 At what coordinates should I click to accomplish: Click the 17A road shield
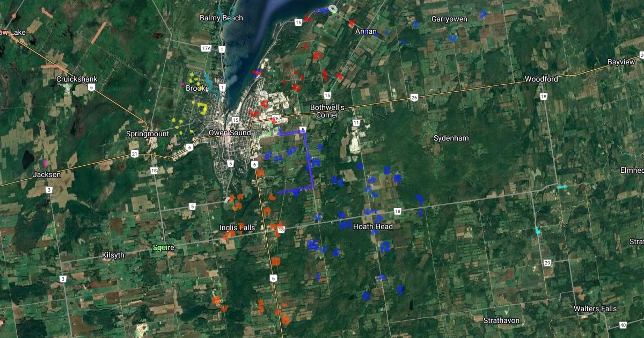206,48
